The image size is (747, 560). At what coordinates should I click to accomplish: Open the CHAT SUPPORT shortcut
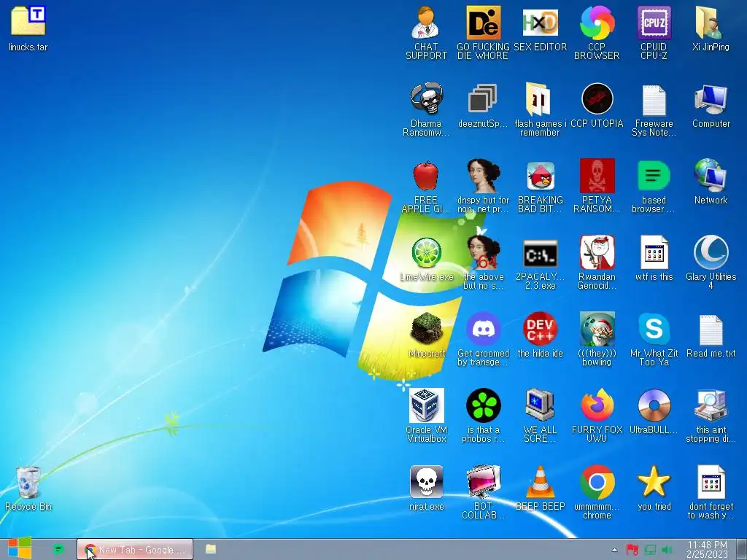(x=426, y=33)
